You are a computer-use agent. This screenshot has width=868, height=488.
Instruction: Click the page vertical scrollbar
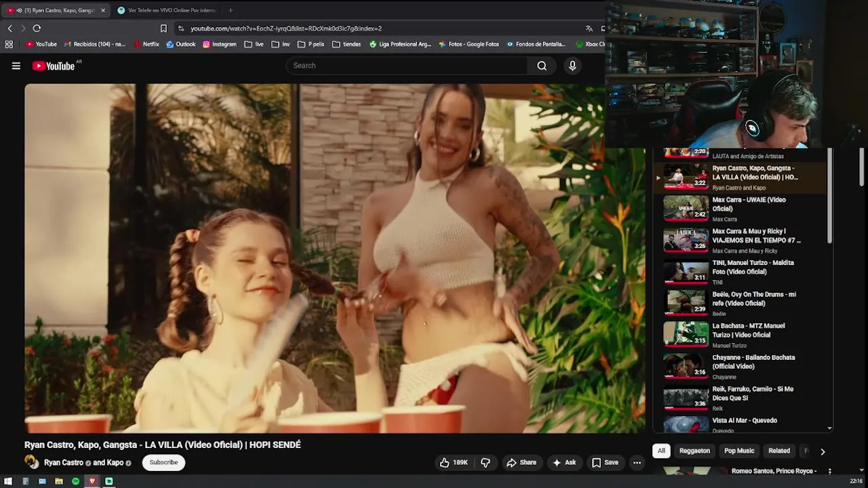click(862, 166)
